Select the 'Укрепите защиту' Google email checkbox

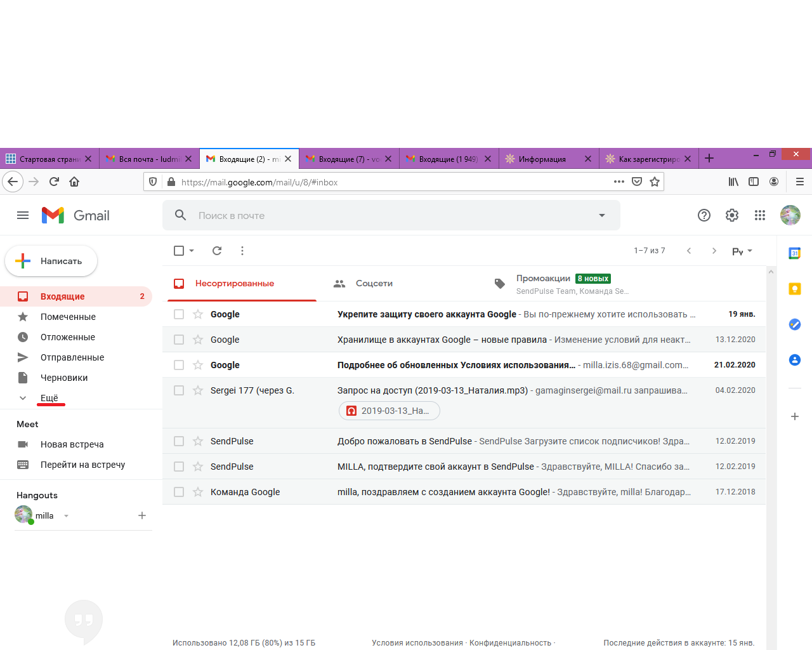[x=179, y=314]
